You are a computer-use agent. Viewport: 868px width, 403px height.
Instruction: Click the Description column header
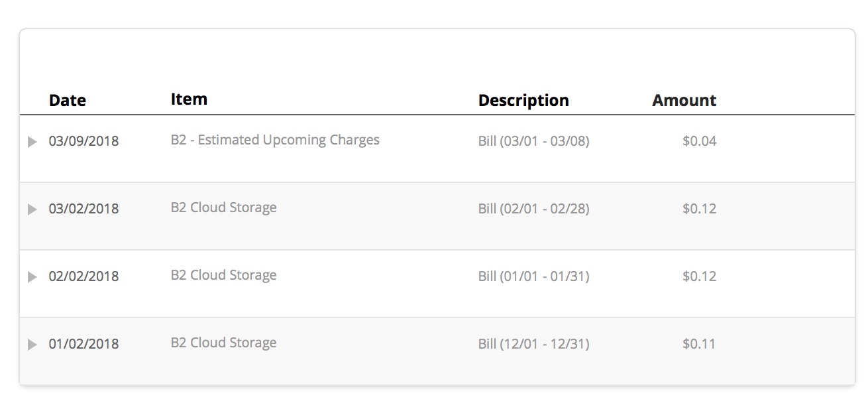click(523, 101)
